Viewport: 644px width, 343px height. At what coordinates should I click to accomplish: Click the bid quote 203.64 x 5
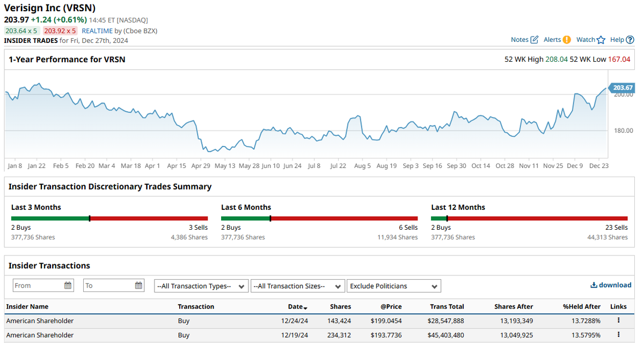tap(21, 31)
